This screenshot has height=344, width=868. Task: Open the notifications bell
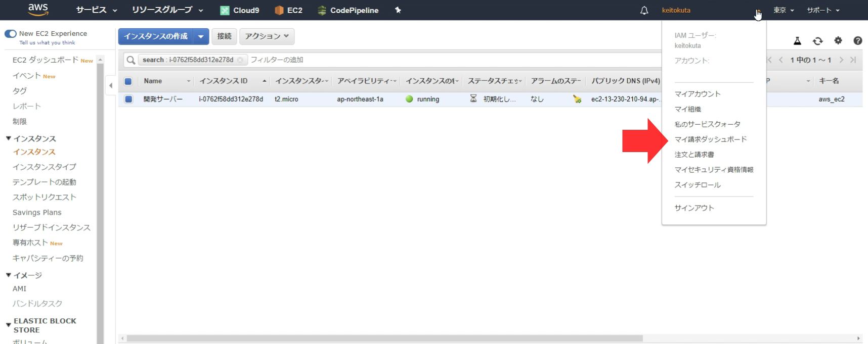644,10
